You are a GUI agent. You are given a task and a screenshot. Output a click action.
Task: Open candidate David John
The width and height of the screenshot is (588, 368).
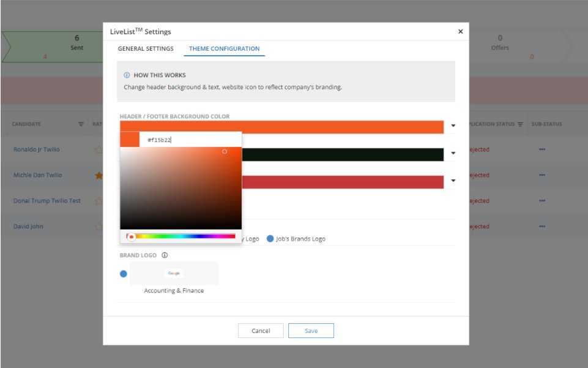click(x=28, y=226)
